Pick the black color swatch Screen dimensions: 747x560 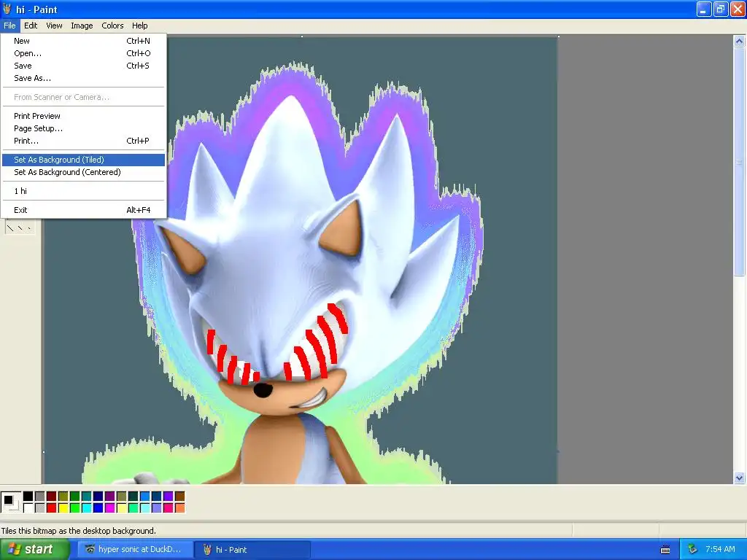coord(28,496)
